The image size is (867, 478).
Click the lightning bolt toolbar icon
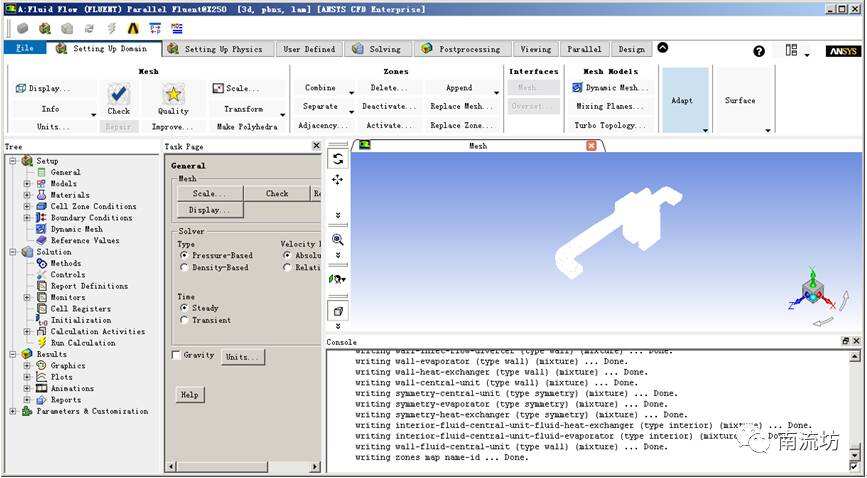coord(112,29)
